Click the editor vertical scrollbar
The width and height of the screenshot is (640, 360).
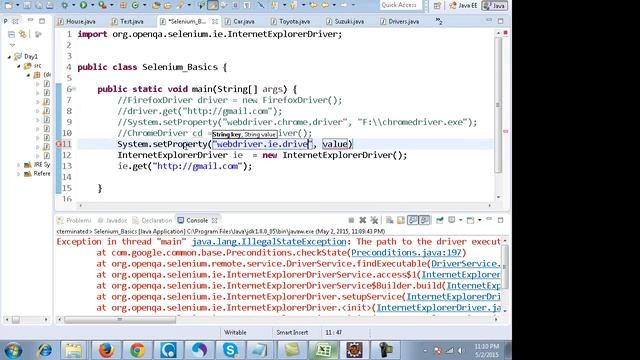498,105
